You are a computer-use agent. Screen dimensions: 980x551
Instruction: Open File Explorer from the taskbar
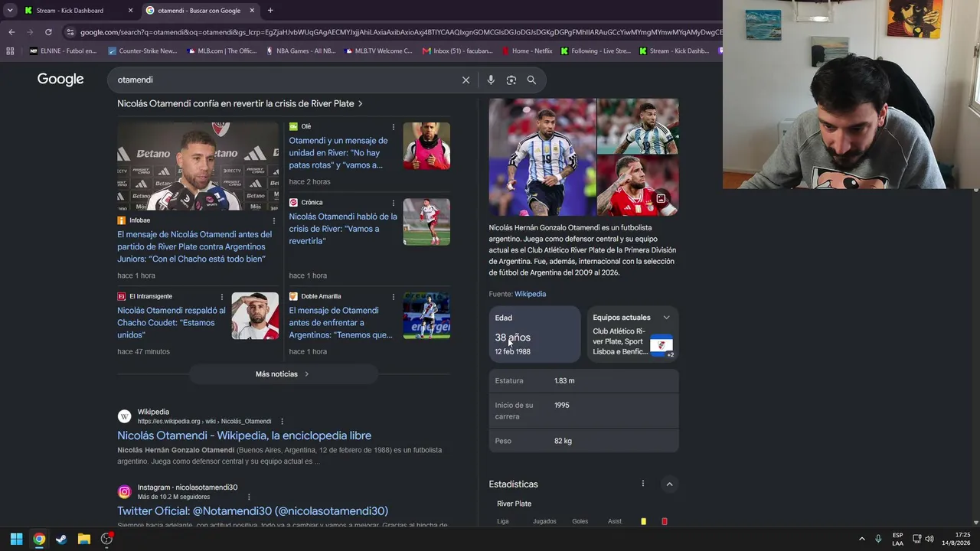point(84,539)
